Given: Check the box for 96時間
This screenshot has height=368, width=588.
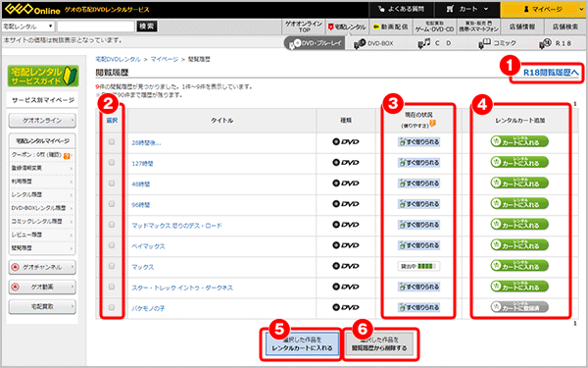Looking at the screenshot, I should (112, 204).
